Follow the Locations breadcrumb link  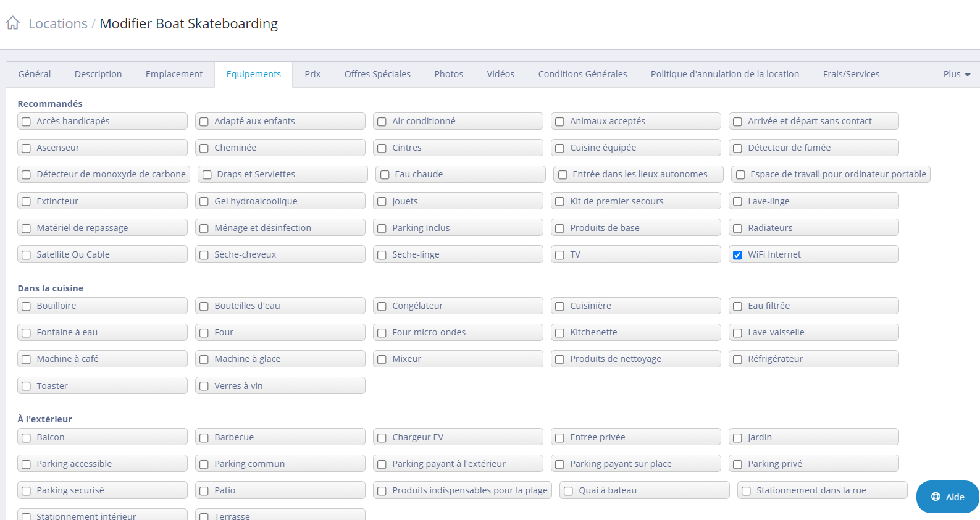coord(58,23)
